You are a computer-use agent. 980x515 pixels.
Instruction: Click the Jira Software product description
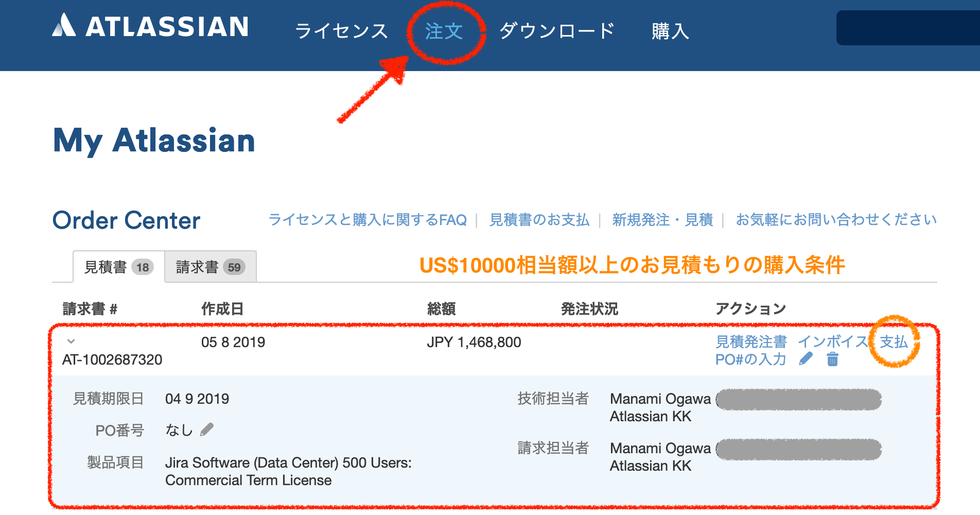point(288,471)
